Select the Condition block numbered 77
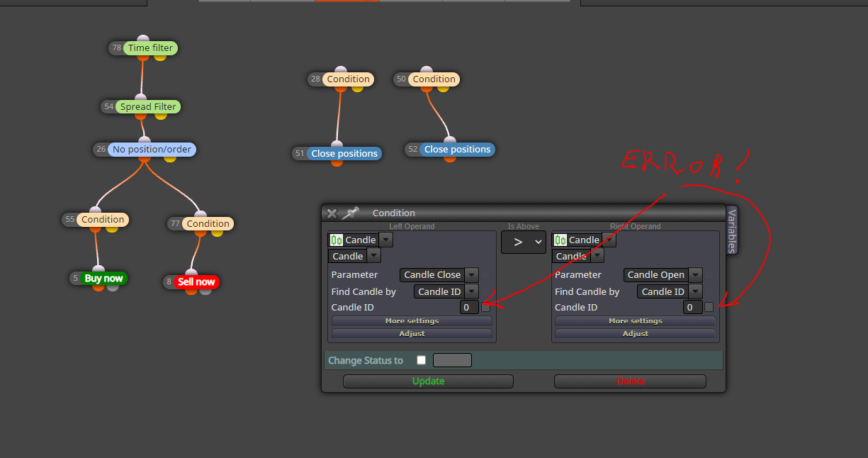 (208, 223)
